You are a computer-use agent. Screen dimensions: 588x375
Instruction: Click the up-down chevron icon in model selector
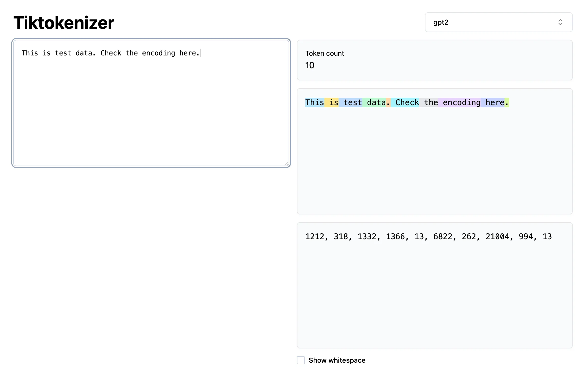560,22
